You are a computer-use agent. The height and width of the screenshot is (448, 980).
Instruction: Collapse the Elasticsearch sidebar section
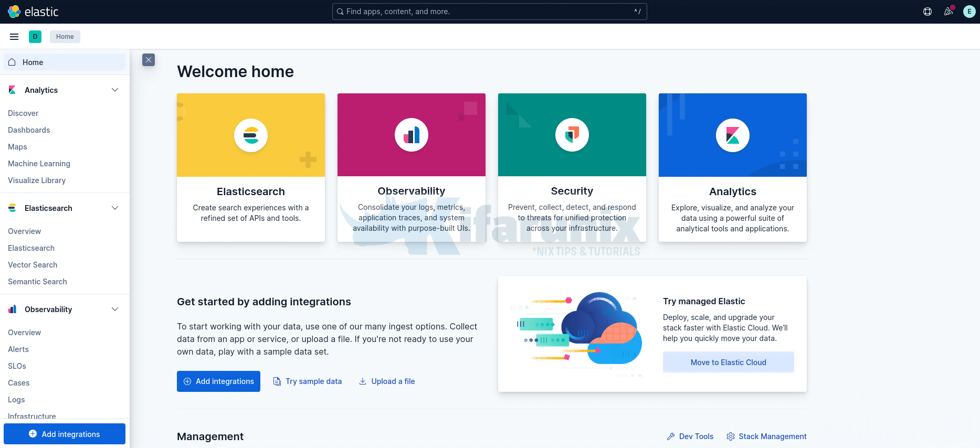tap(115, 208)
